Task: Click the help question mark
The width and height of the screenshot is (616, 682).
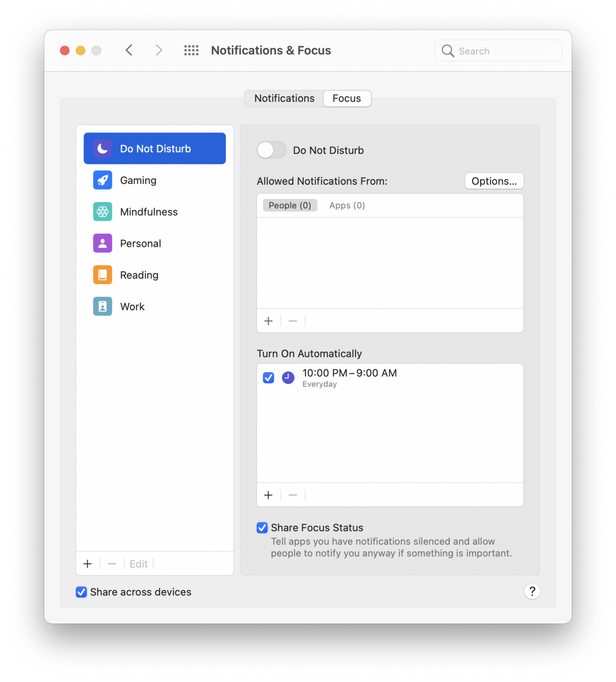Action: (532, 591)
